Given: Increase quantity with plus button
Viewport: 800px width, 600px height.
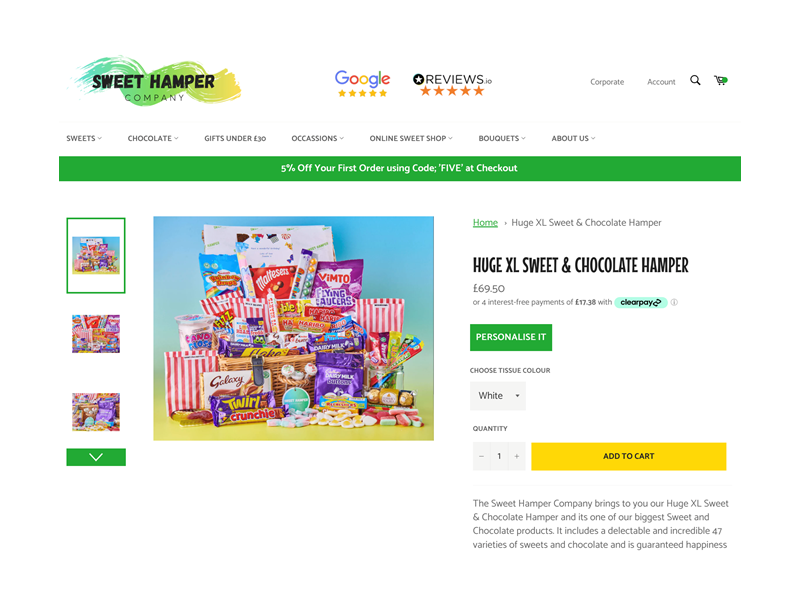Looking at the screenshot, I should click(x=517, y=456).
